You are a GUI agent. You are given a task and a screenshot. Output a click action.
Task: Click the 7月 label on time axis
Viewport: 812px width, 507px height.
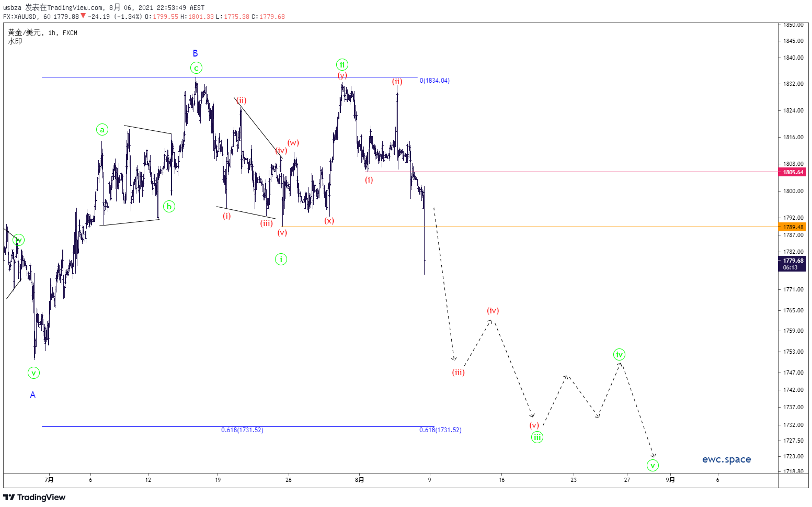pyautogui.click(x=49, y=479)
